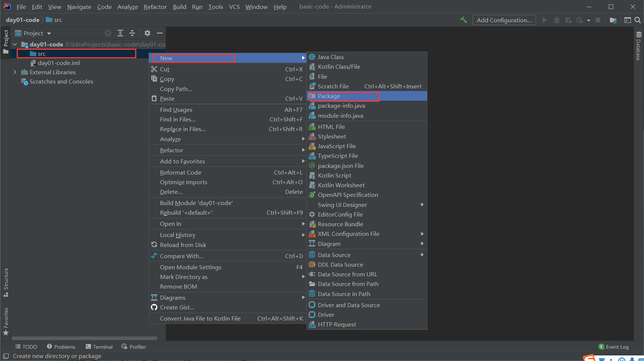
Task: Select package.json File entry
Action: click(367, 166)
